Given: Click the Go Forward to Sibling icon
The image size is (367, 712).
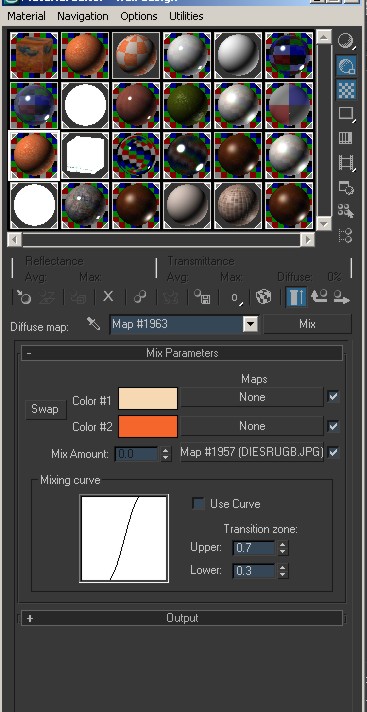Looking at the screenshot, I should click(x=342, y=297).
